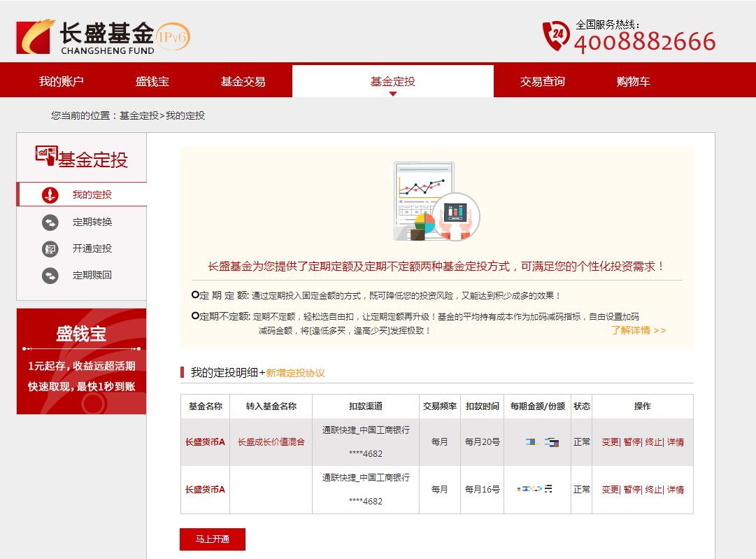Click the 状态 column header
The height and width of the screenshot is (559, 756).
582,406
